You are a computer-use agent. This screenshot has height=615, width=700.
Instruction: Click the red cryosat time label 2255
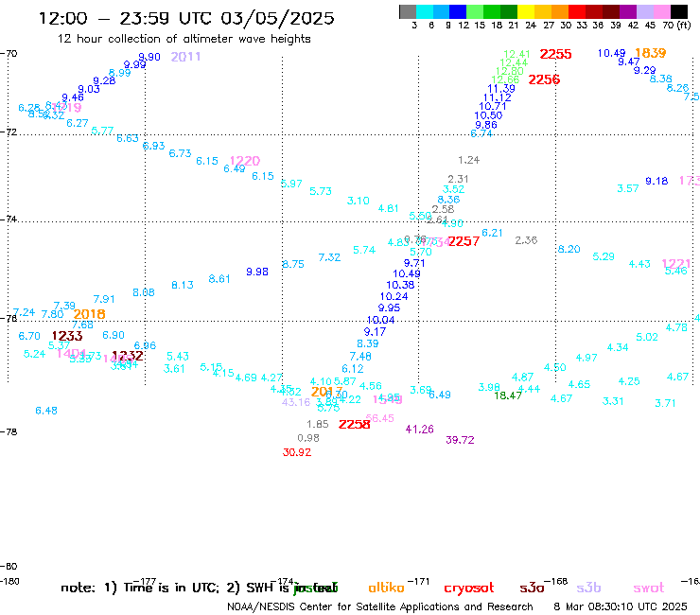(x=555, y=54)
